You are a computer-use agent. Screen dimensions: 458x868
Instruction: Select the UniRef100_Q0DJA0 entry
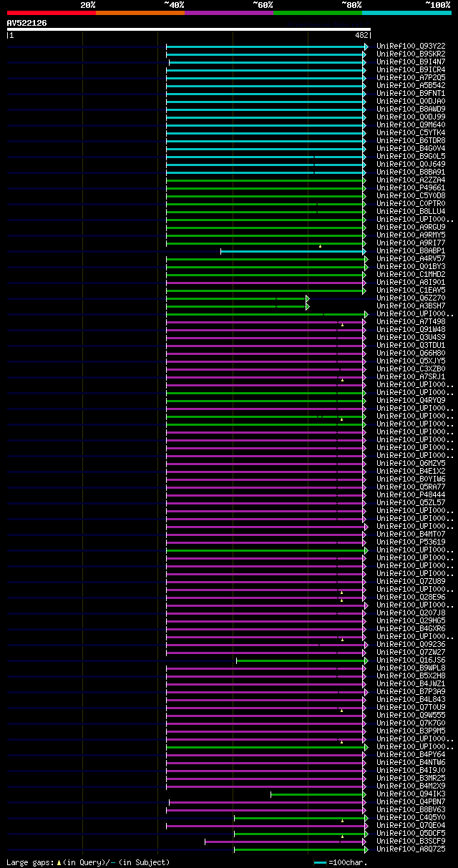pyautogui.click(x=411, y=101)
